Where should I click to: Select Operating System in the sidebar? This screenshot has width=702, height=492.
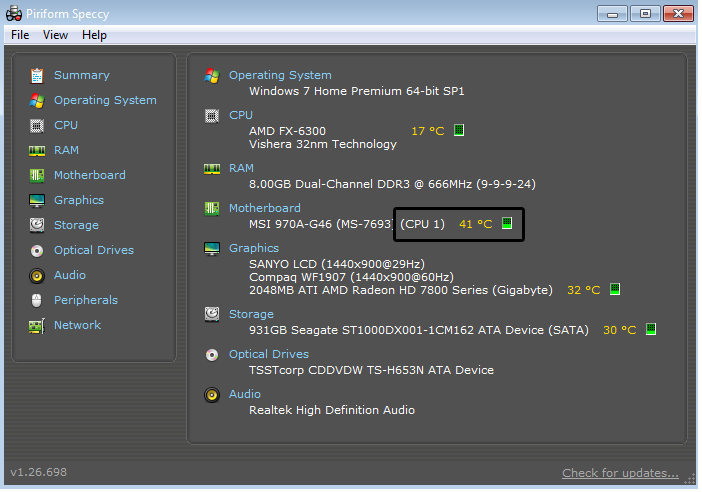click(x=105, y=100)
